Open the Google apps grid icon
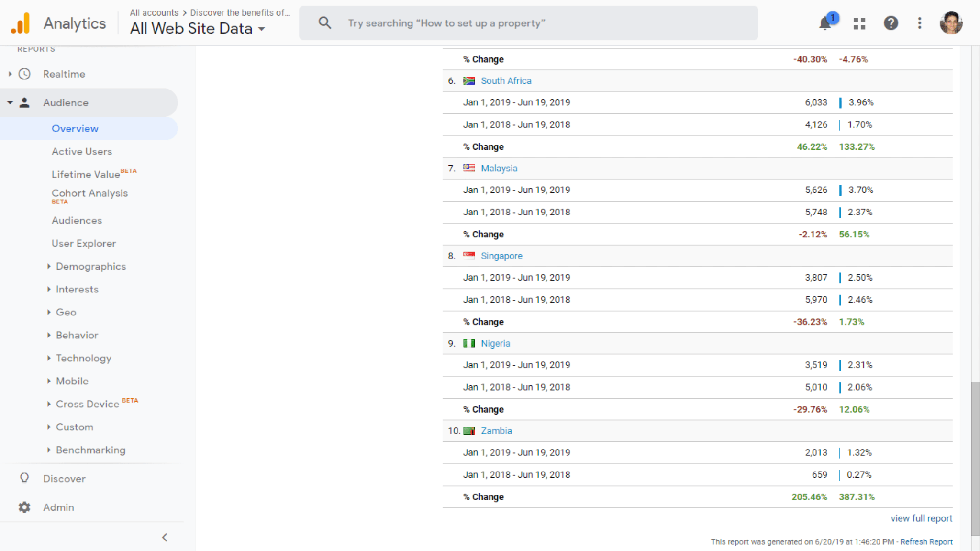Viewport: 980px width, 551px height. click(859, 23)
